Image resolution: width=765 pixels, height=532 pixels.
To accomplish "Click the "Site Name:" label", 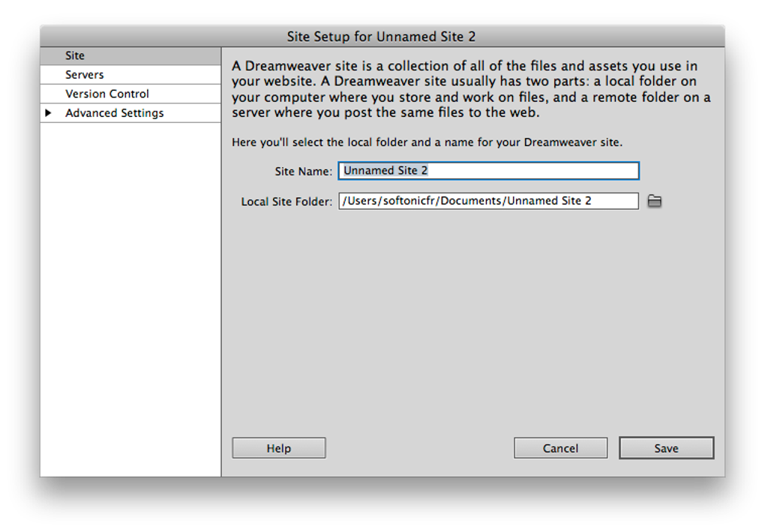I will (x=303, y=172).
